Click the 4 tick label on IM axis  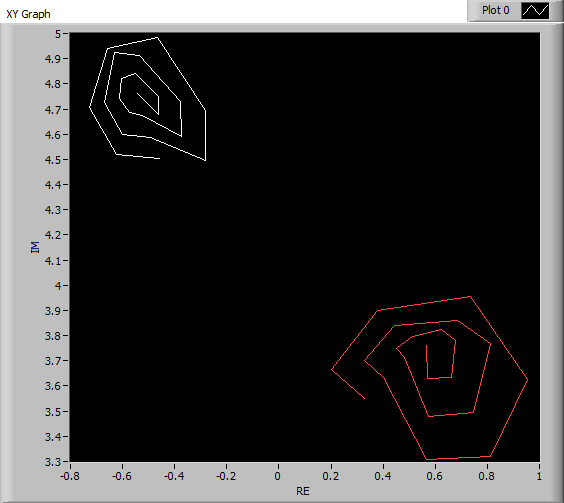point(58,286)
